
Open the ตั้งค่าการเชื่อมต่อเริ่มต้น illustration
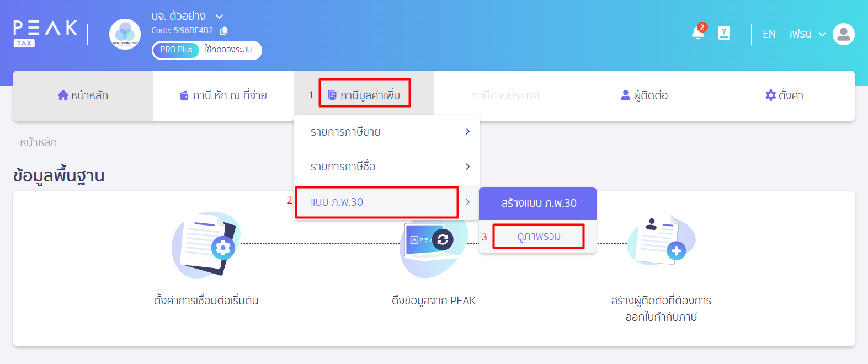pyautogui.click(x=206, y=244)
